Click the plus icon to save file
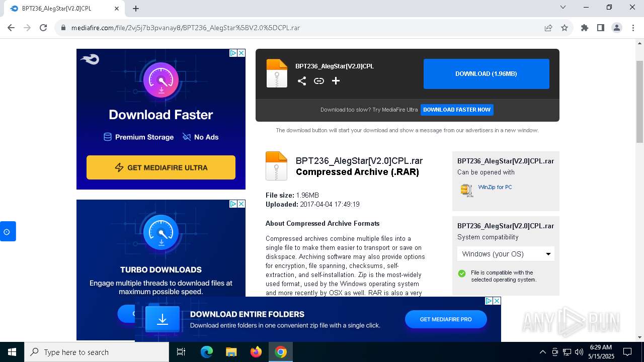Image resolution: width=644 pixels, height=362 pixels. [x=336, y=81]
